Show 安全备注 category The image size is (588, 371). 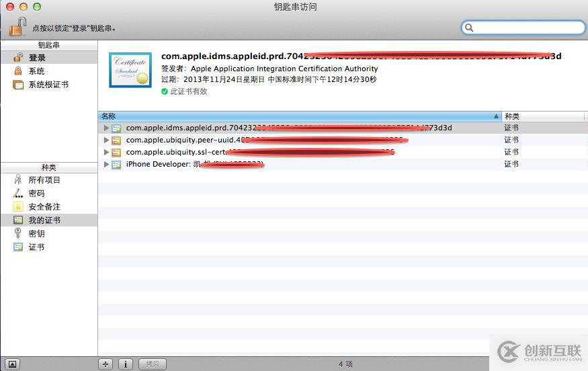point(49,207)
